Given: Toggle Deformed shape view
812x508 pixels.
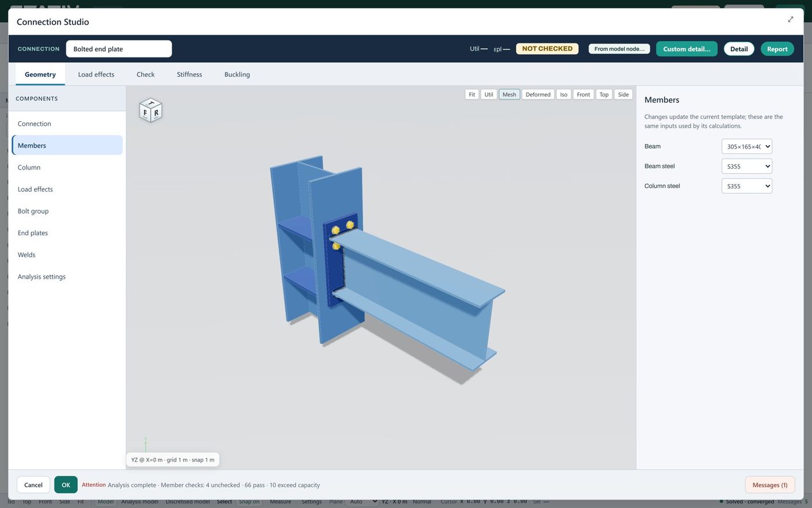Looking at the screenshot, I should click(538, 95).
